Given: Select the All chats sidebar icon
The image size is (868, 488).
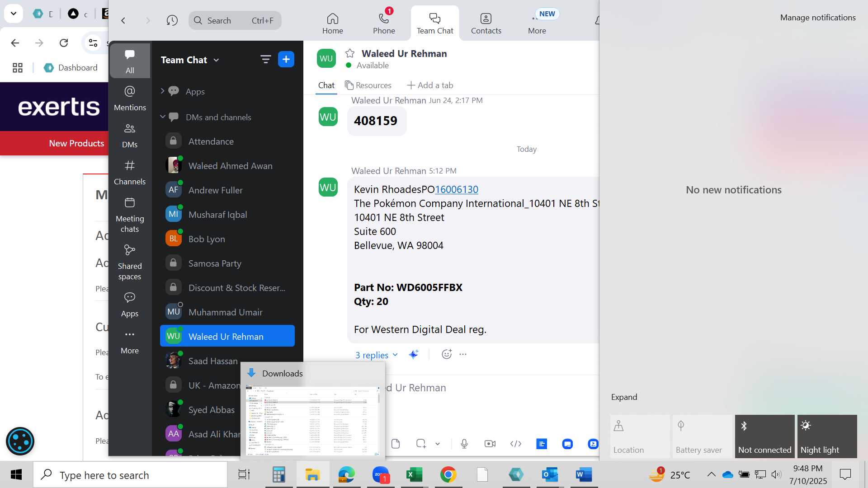Looking at the screenshot, I should click(130, 61).
